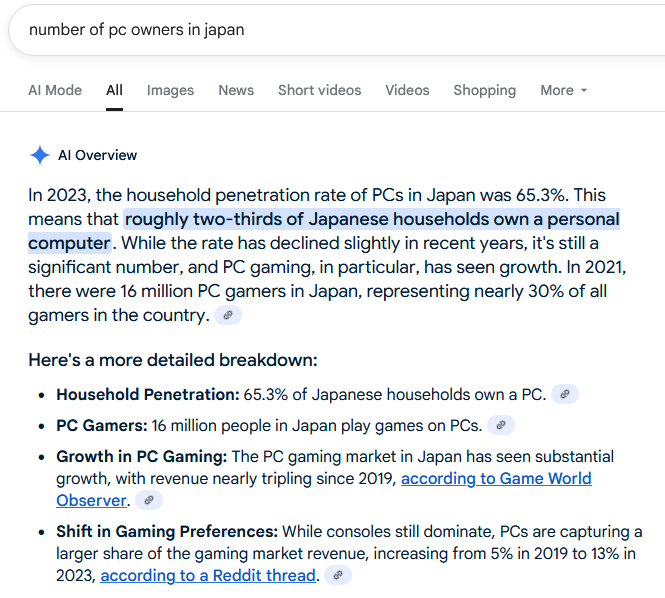Open the Images tab
The image size is (665, 598).
(170, 90)
